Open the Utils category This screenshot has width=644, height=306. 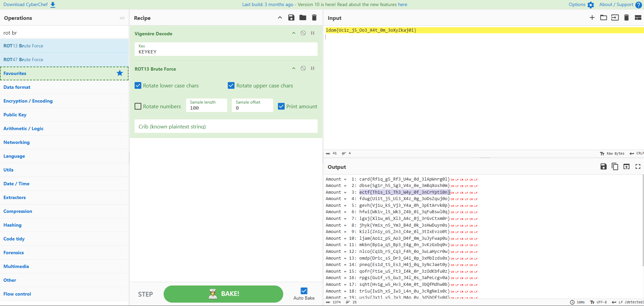click(x=64, y=170)
